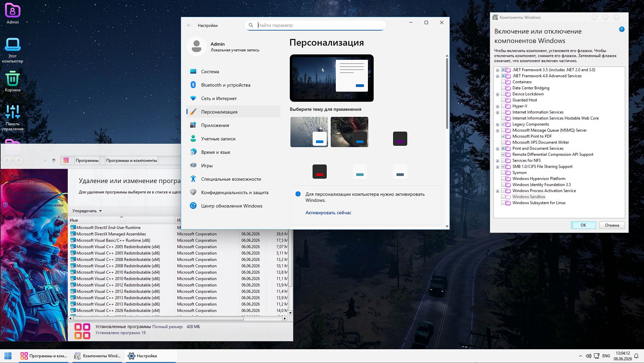Viewport: 644px width, 363px height.
Task: Switch to 'Настройки' taskbar item
Action: [151, 356]
